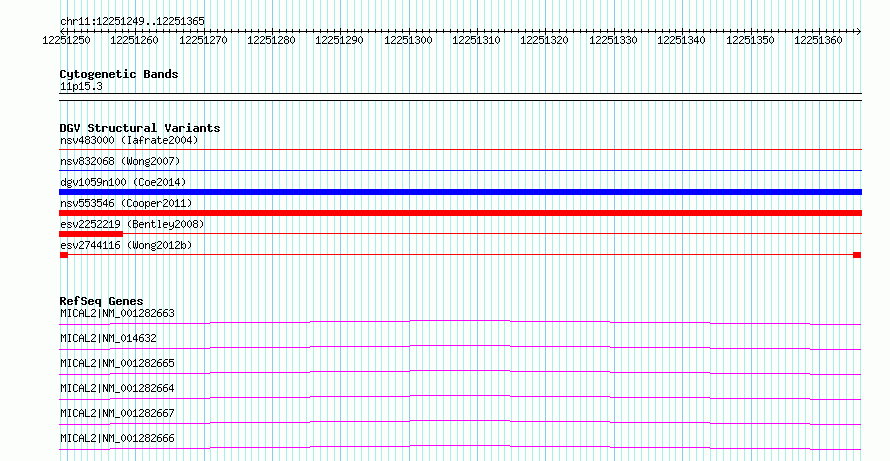Open variant nsv553546 (Cooper2011)
The image size is (890, 461).
click(x=126, y=203)
